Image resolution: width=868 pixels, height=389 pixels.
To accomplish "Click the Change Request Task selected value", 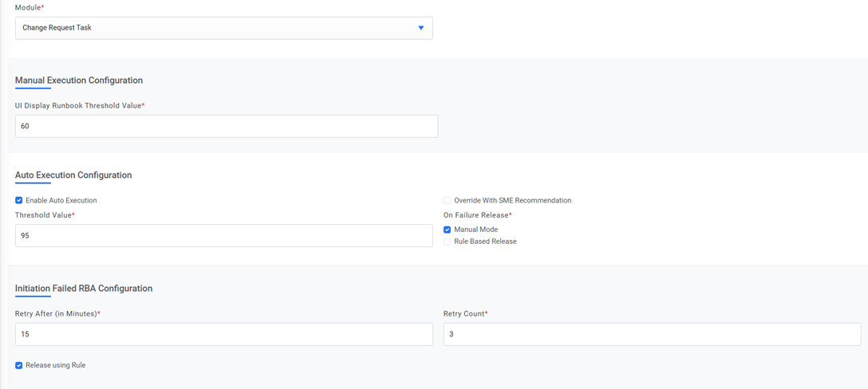I will pyautogui.click(x=57, y=28).
